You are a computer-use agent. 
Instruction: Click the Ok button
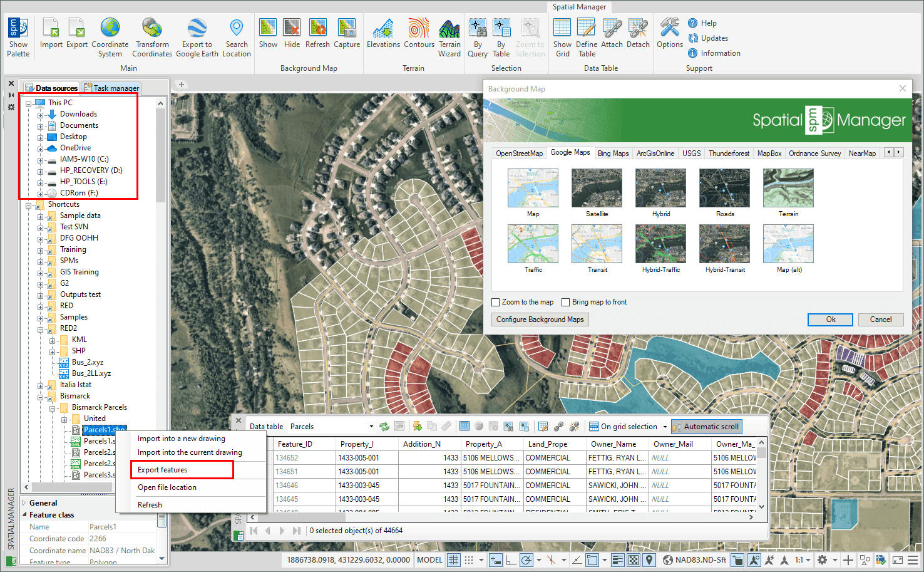point(830,320)
